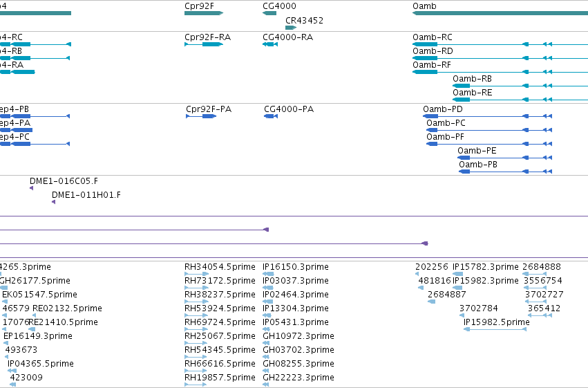The width and height of the screenshot is (588, 388).
Task: Select the RH34054.5prime EST label
Action: (220, 267)
